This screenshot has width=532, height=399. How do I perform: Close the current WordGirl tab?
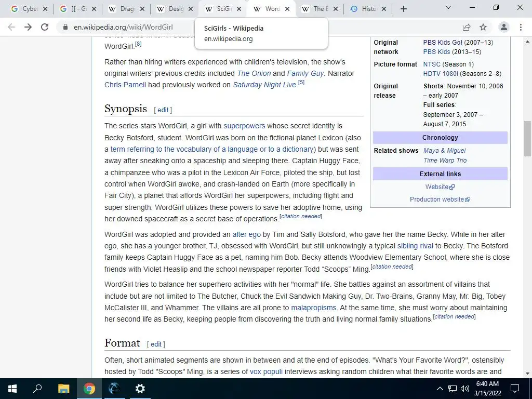pos(287,9)
